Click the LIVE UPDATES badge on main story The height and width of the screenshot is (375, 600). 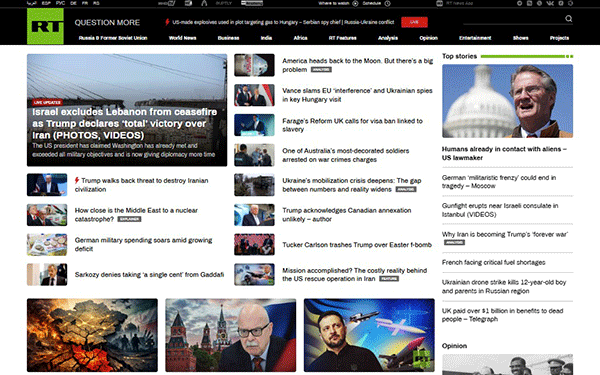point(47,102)
